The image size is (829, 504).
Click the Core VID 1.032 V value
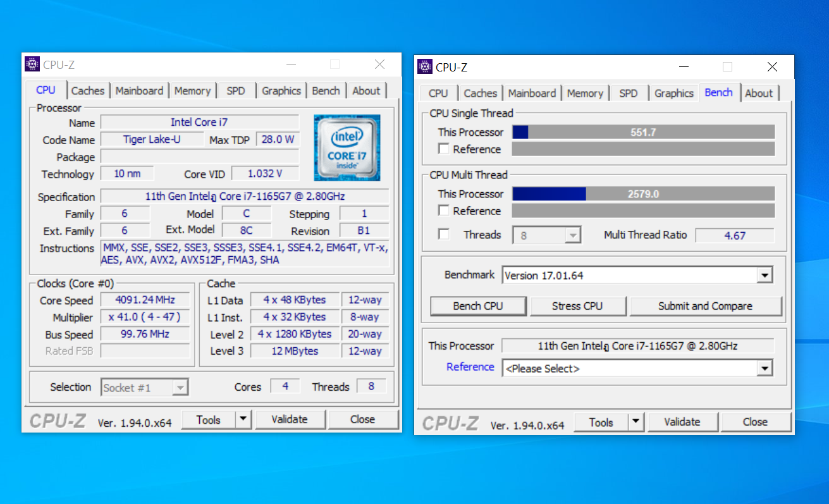(x=265, y=173)
